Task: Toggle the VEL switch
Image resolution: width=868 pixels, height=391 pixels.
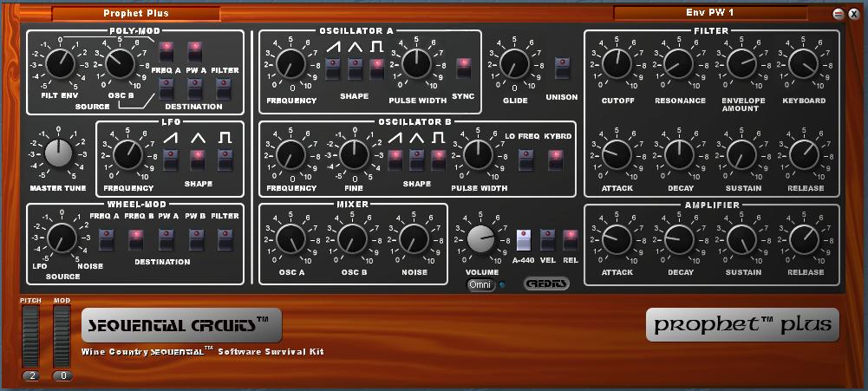Action: pyautogui.click(x=547, y=240)
